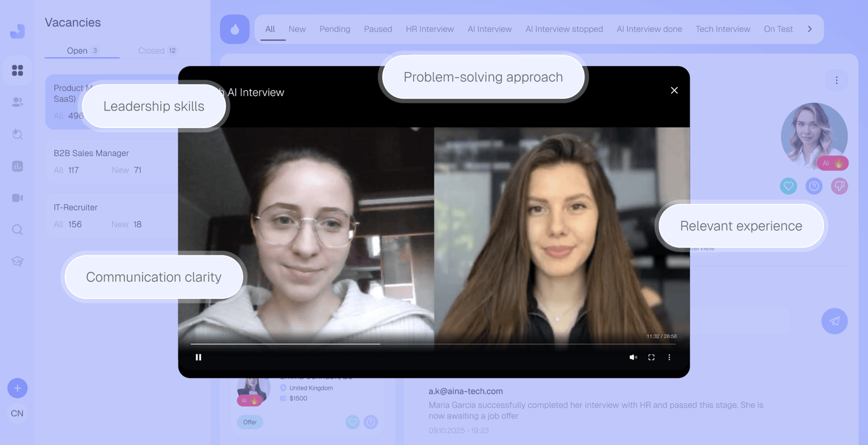The height and width of the screenshot is (445, 868).
Task: Click the blue plus add button
Action: coord(17,388)
